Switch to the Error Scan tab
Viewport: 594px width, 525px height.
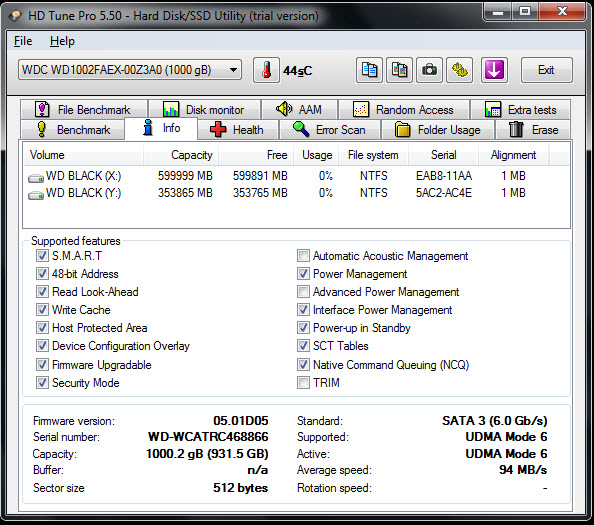(x=330, y=130)
